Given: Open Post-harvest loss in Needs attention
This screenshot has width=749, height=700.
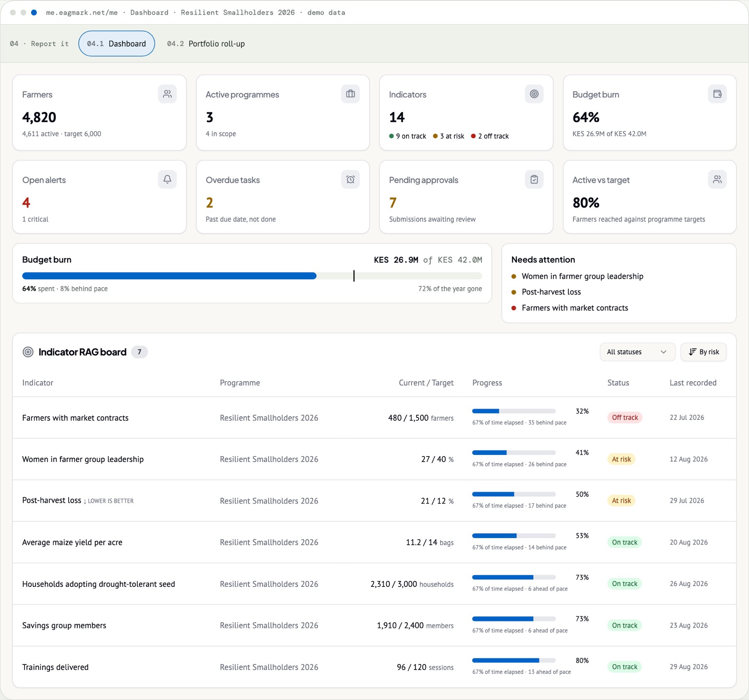Looking at the screenshot, I should coord(551,292).
